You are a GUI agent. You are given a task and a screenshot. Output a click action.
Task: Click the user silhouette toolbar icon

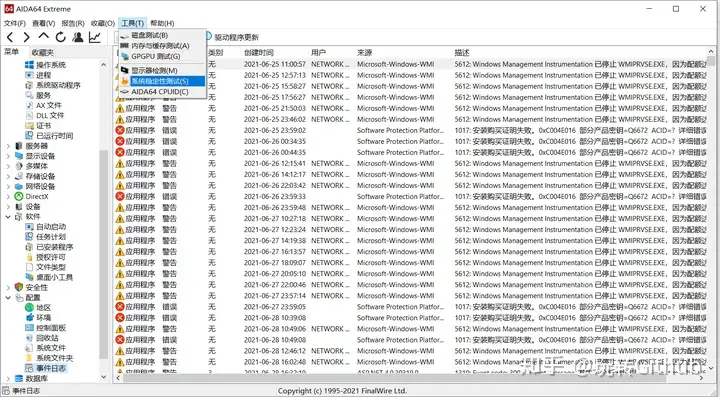pos(78,37)
